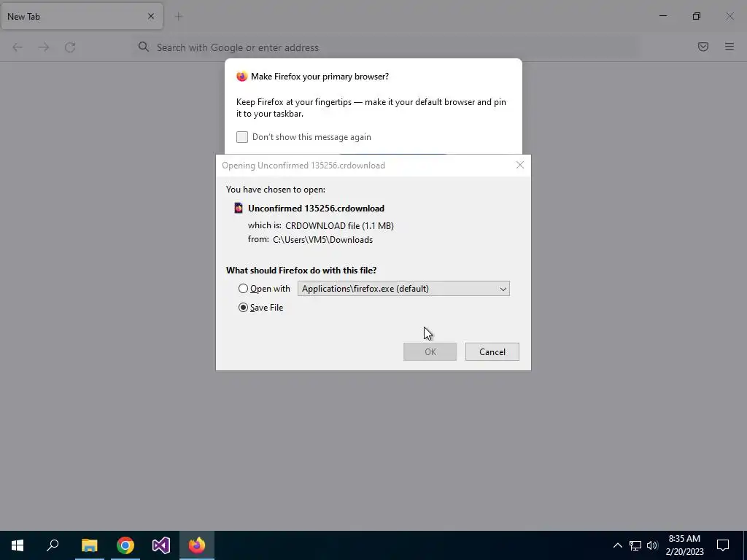Click the CRDOWNLOAD file (1.1 MB) text
This screenshot has height=560, width=747.
tap(340, 226)
